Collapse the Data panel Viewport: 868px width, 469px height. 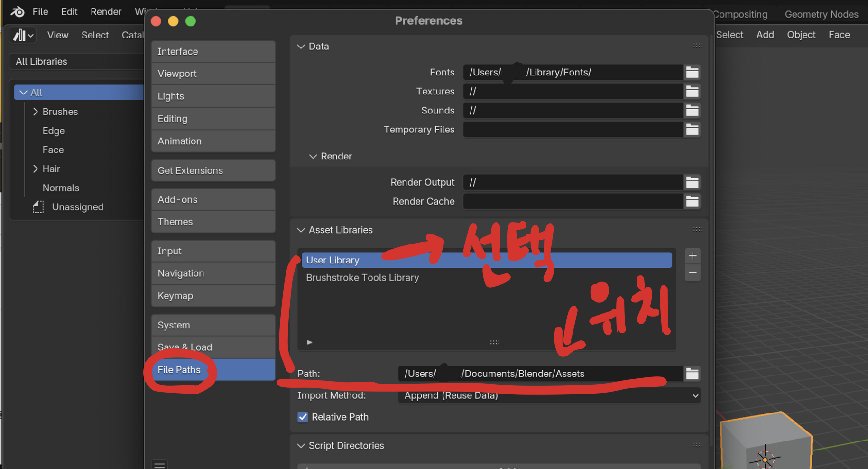click(301, 47)
